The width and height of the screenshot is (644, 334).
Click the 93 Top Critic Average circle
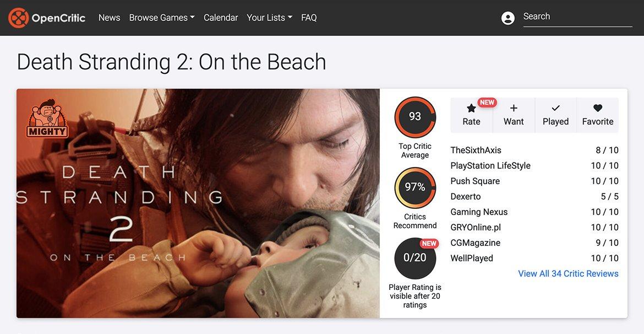pos(415,117)
